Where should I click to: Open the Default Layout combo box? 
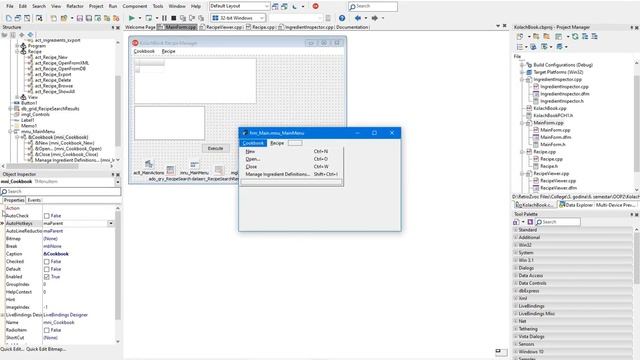coord(240,6)
